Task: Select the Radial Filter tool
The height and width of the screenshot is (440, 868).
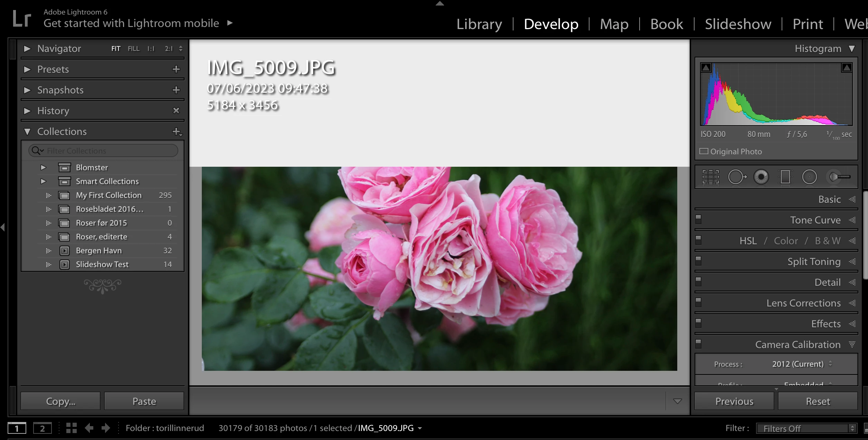Action: pyautogui.click(x=809, y=177)
